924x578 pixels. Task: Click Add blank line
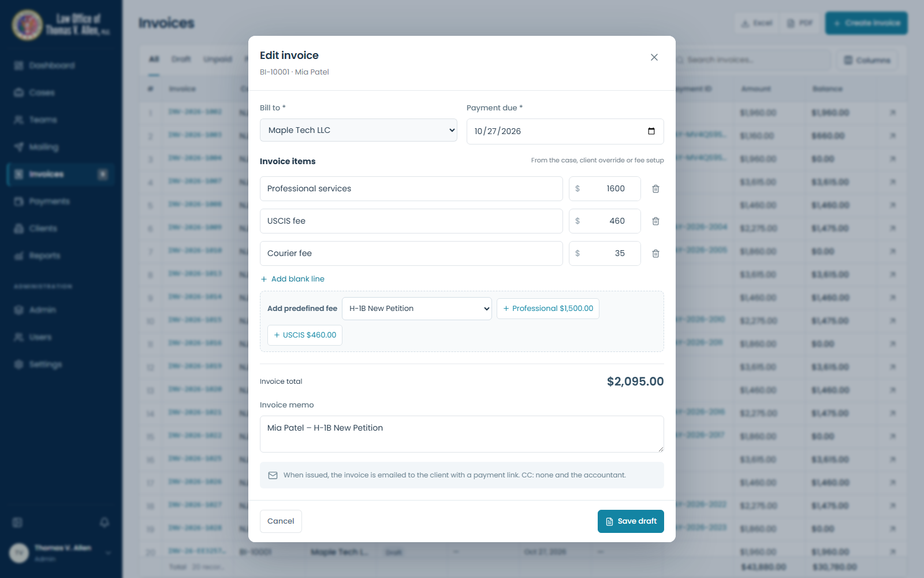293,279
